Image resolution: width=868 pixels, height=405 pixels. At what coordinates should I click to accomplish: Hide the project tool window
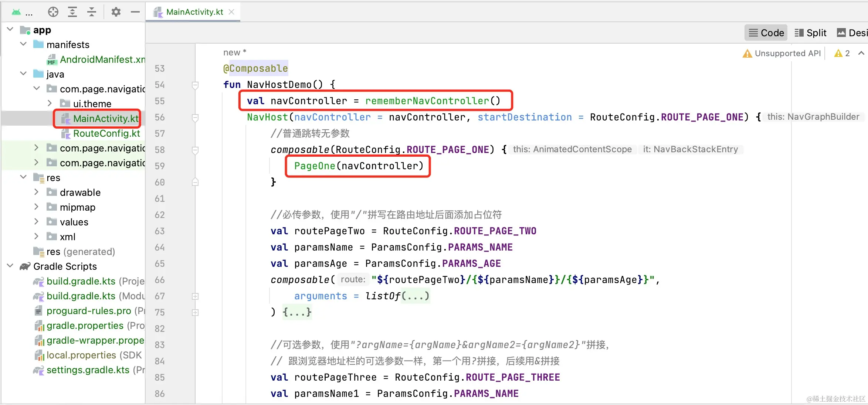pyautogui.click(x=135, y=12)
